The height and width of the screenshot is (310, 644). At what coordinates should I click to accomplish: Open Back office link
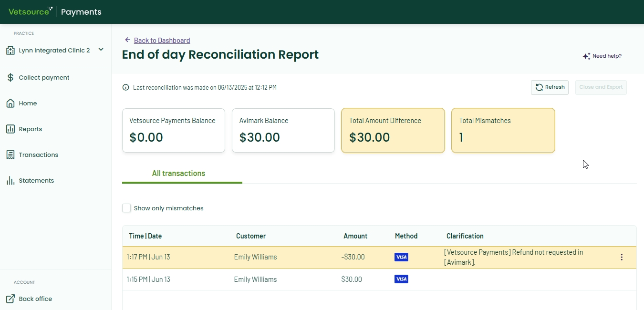point(35,299)
